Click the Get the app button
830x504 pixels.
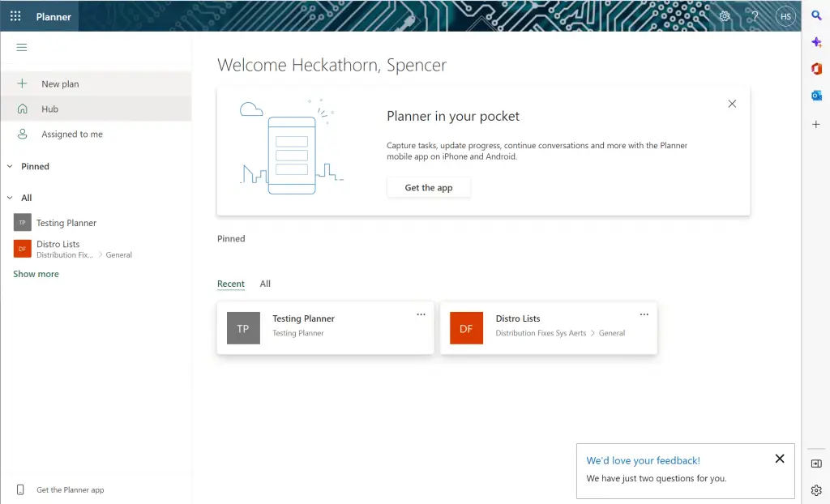click(x=429, y=187)
